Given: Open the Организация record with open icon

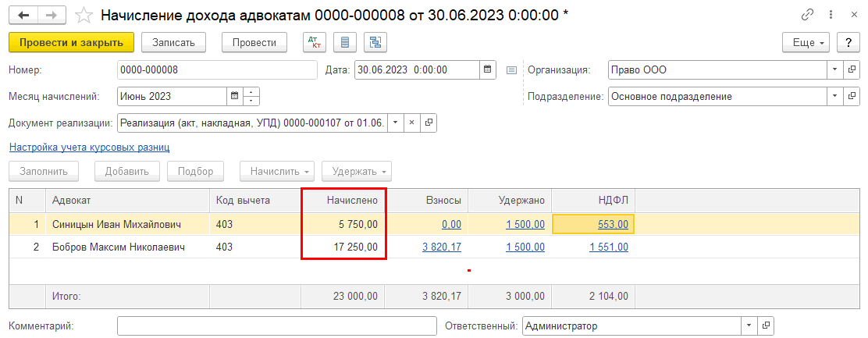Looking at the screenshot, I should pos(850,69).
